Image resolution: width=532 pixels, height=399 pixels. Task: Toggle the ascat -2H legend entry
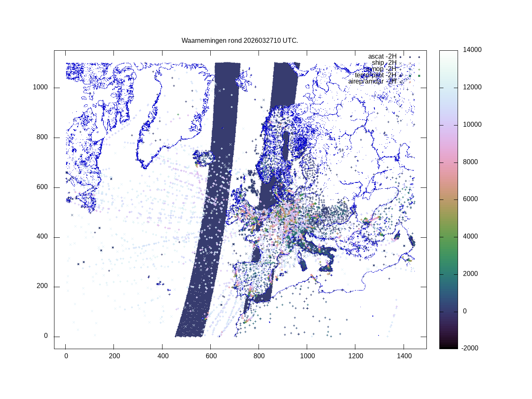click(x=382, y=57)
